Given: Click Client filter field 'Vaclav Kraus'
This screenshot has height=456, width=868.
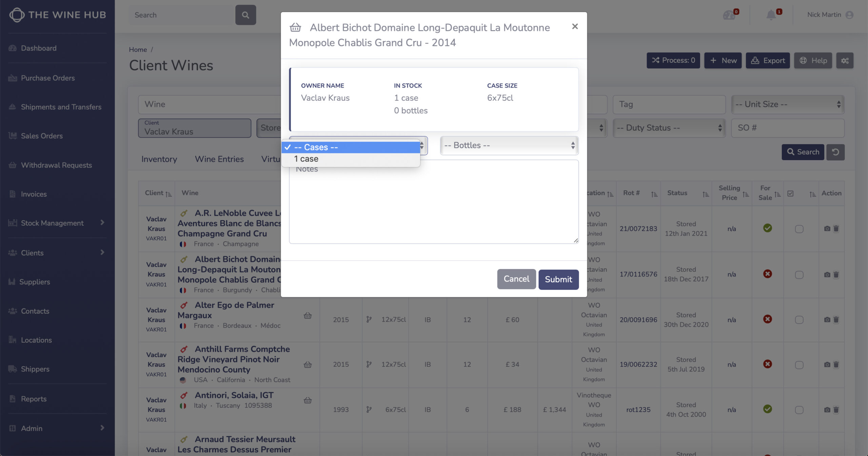Looking at the screenshot, I should (195, 128).
